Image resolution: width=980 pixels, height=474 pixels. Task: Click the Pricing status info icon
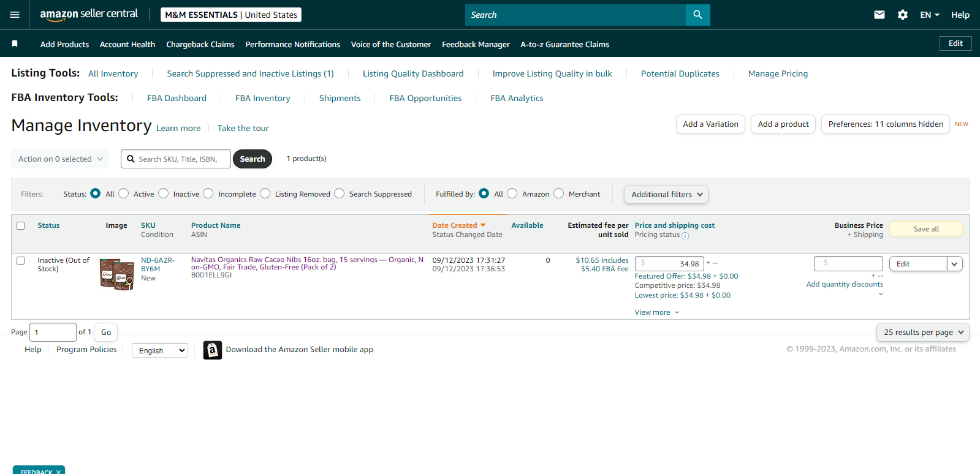(x=685, y=236)
